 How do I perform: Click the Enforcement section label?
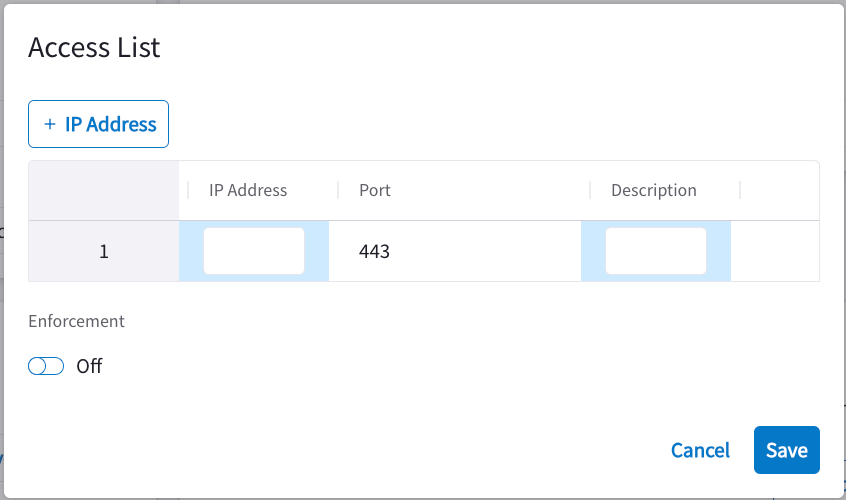pos(76,321)
